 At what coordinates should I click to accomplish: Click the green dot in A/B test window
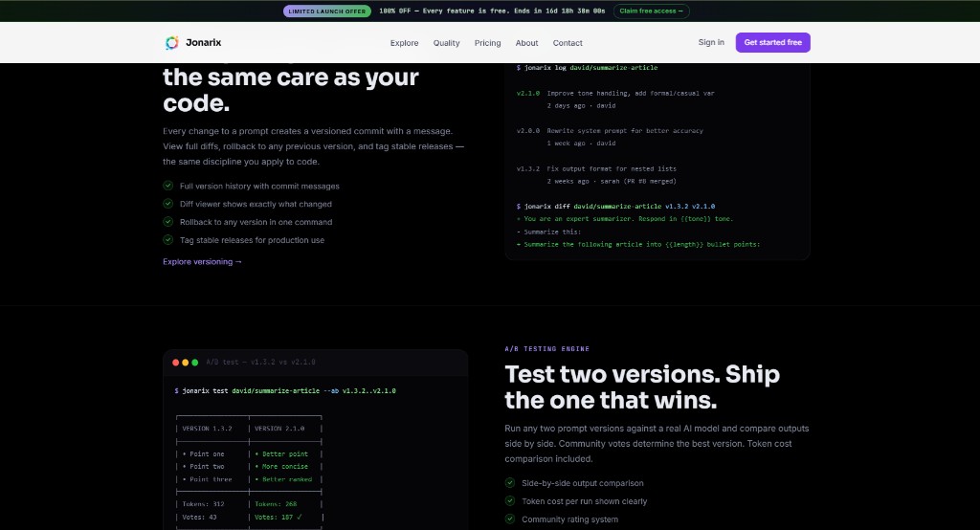(x=195, y=363)
